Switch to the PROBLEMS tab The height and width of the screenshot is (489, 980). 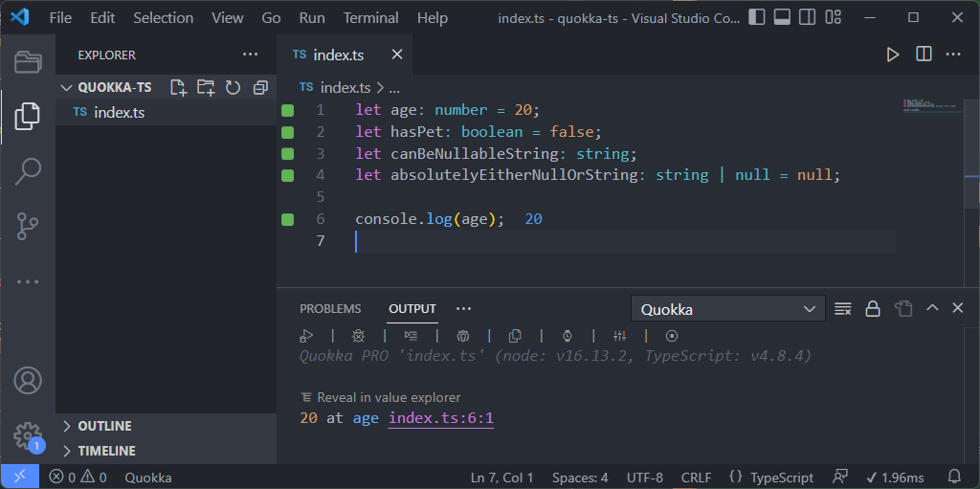pos(330,309)
